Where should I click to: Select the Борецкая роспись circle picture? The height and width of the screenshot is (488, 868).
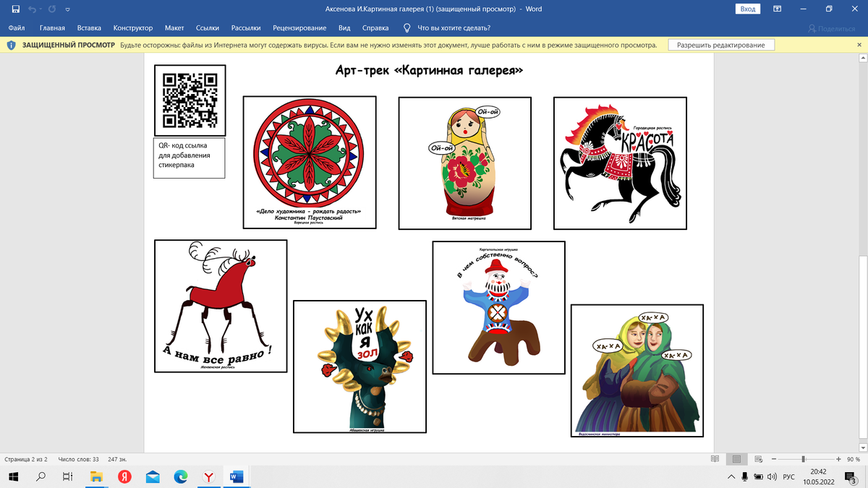pos(309,163)
